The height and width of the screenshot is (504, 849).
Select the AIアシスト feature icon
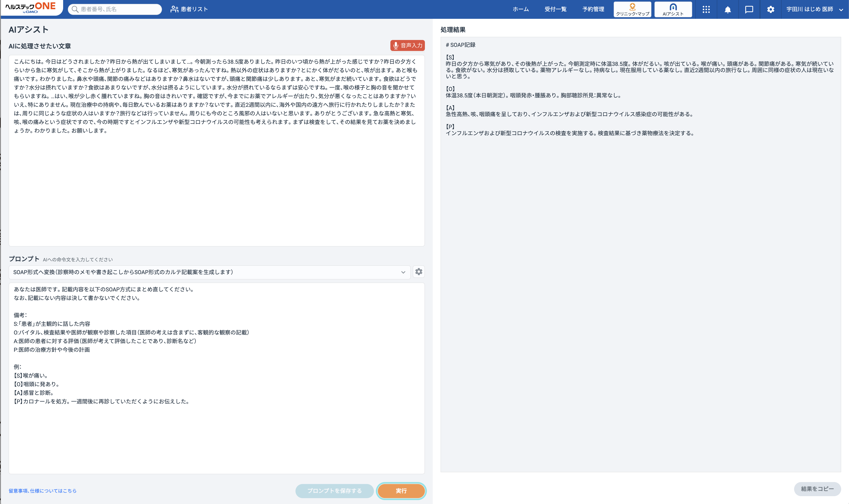click(673, 9)
